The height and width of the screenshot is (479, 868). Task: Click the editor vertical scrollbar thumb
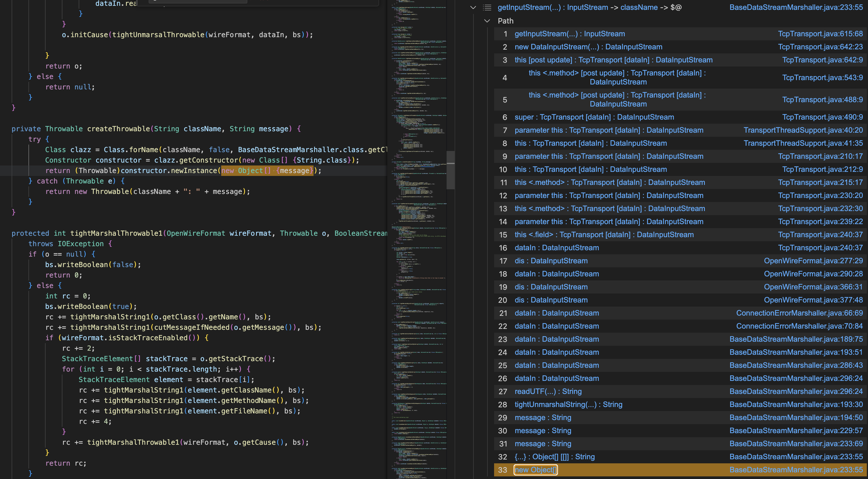(x=451, y=170)
